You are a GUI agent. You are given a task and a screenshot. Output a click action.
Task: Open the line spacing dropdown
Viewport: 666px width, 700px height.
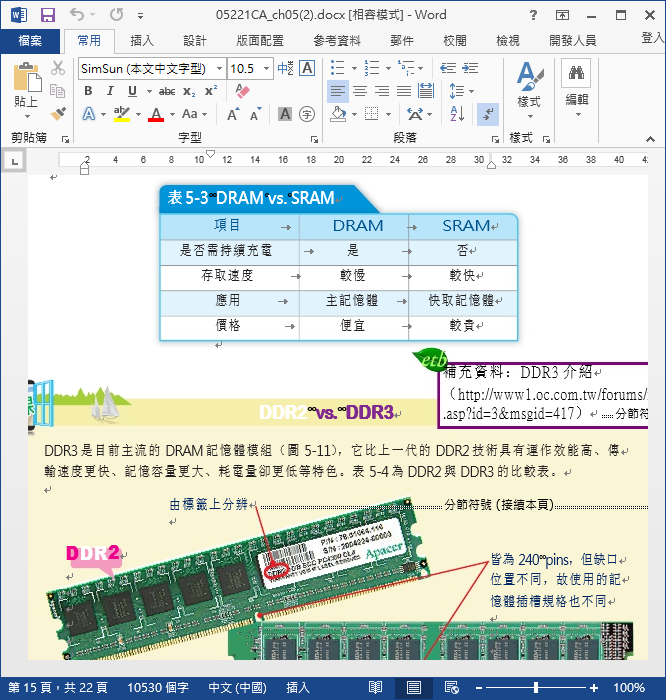coord(462,91)
